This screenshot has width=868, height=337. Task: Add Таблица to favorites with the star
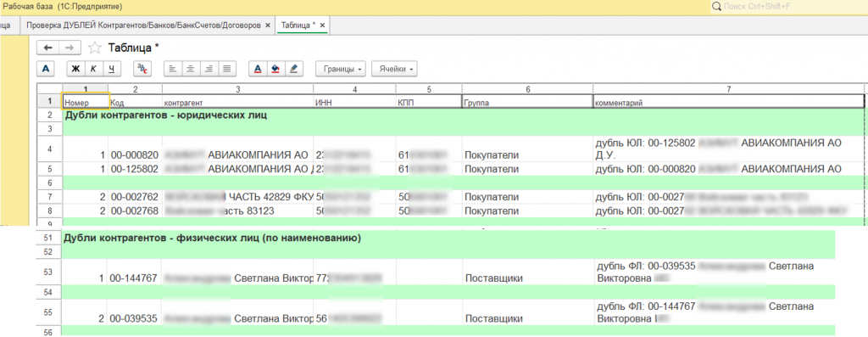pyautogui.click(x=95, y=48)
